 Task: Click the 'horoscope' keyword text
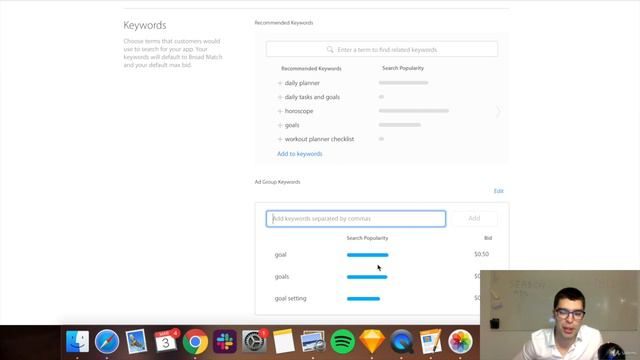click(299, 111)
